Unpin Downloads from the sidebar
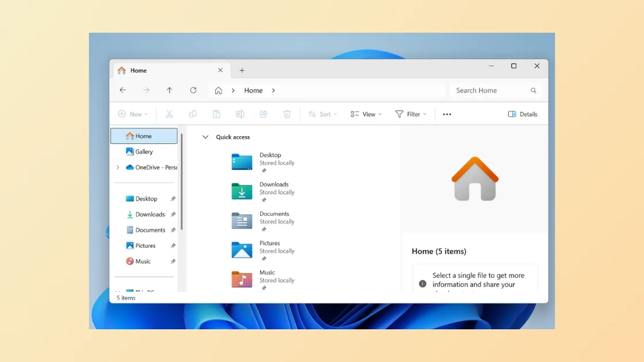 (172, 214)
